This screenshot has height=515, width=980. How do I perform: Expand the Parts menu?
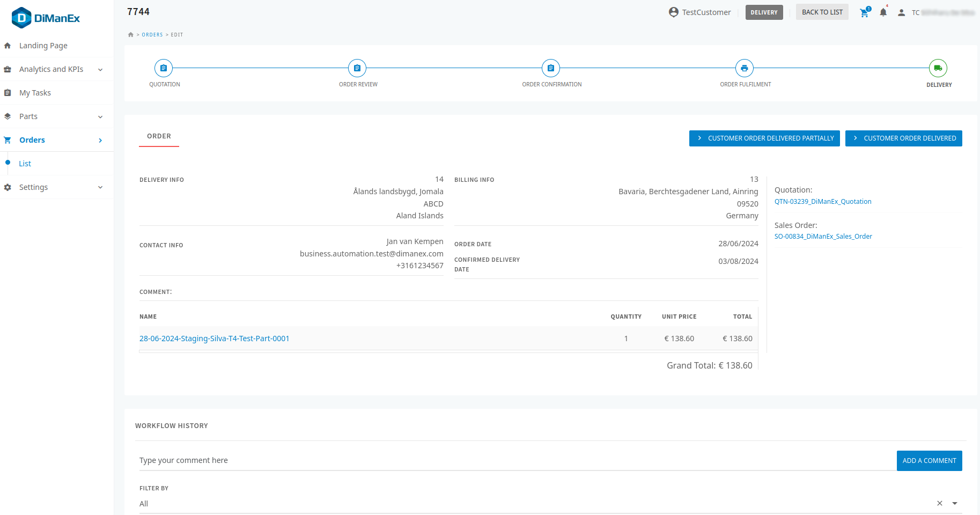[100, 117]
